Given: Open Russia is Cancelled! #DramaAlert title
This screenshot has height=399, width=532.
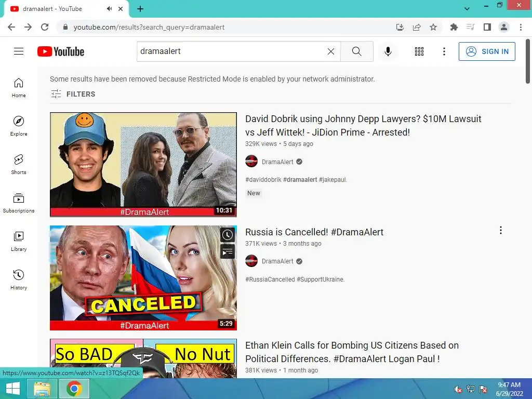Looking at the screenshot, I should coord(314,232).
